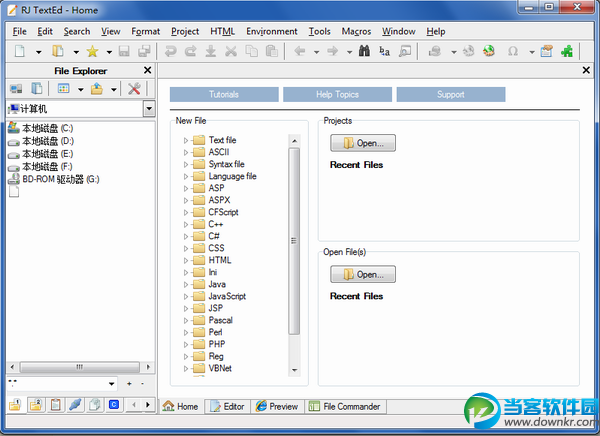Close the File Explorer panel
The height and width of the screenshot is (436, 600).
point(147,70)
